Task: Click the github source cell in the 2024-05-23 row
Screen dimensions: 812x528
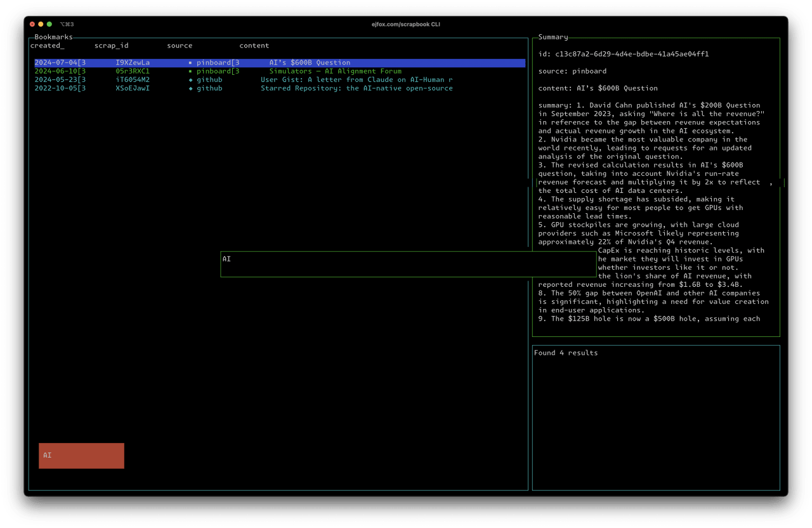Action: [209, 80]
